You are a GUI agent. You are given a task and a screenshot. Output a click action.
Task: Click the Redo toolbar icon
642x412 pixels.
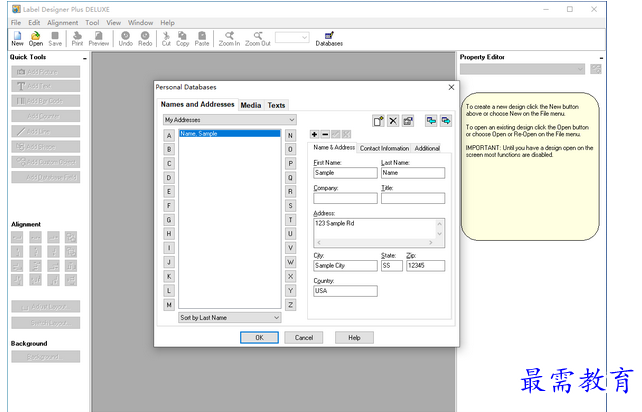[145, 38]
